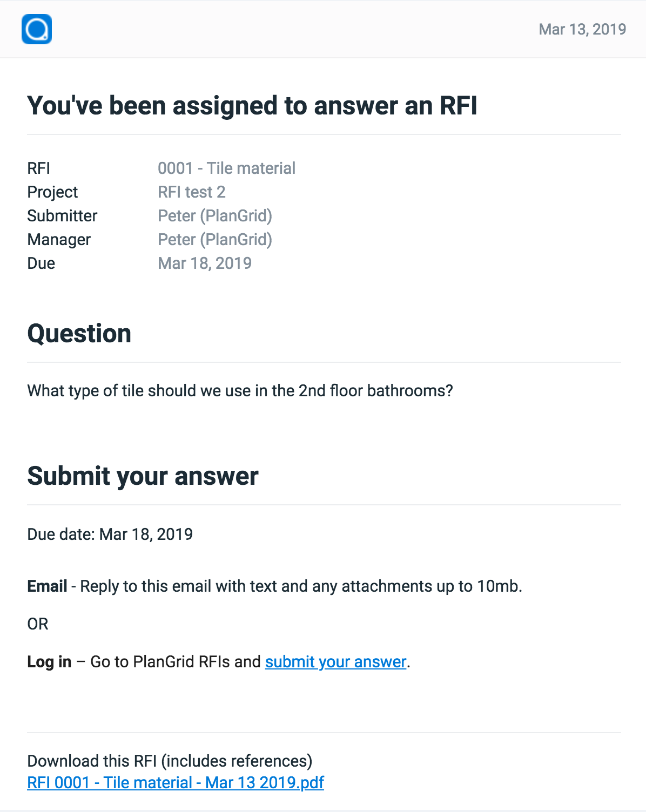The height and width of the screenshot is (812, 646).
Task: Click the Mar 13, 2019 header date
Action: (582, 29)
